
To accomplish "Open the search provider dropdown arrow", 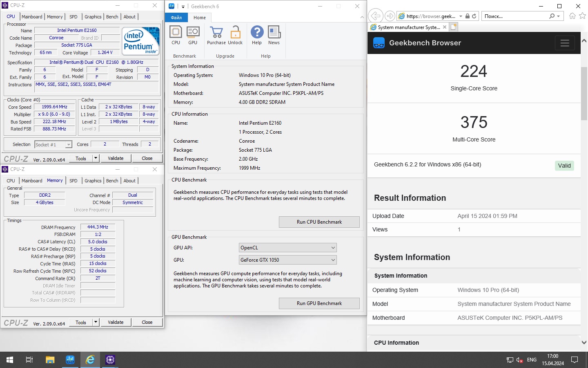I will [x=559, y=16].
